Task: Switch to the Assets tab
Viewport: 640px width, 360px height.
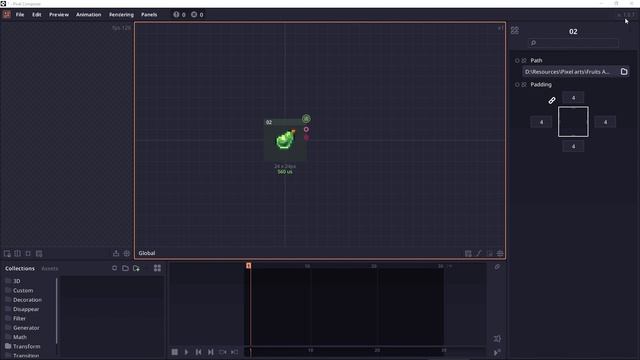Action: pos(50,269)
